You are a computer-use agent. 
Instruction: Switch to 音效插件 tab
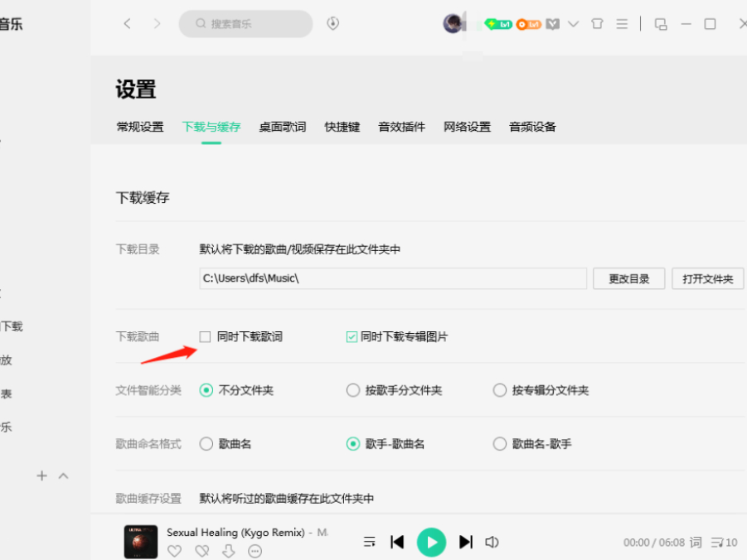(x=401, y=127)
